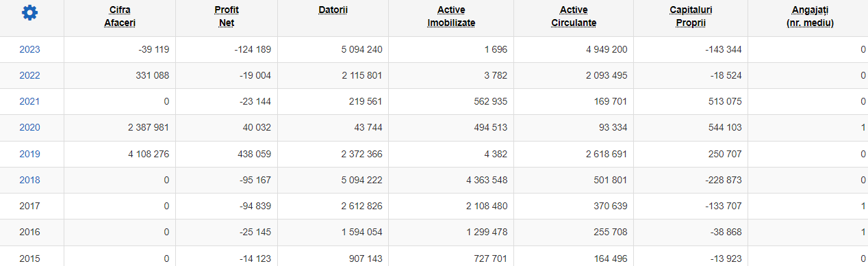
Task: Open the 2022 year link
Action: pyautogui.click(x=29, y=75)
